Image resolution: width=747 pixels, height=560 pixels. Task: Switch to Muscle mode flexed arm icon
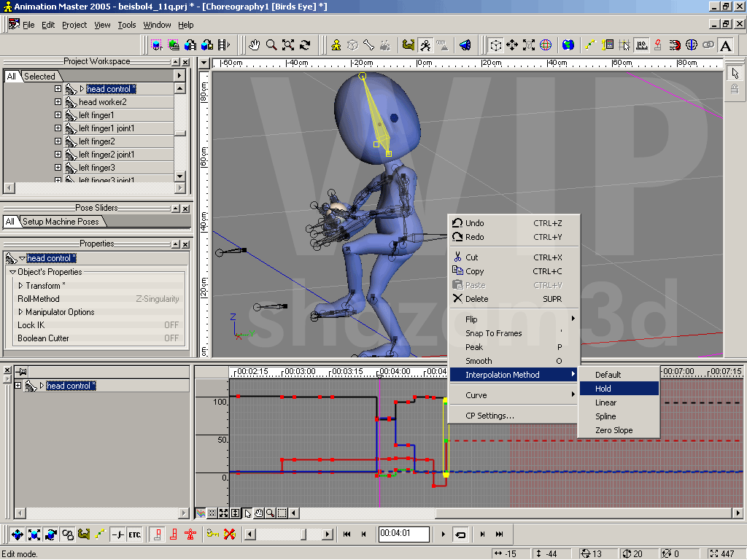pos(409,45)
